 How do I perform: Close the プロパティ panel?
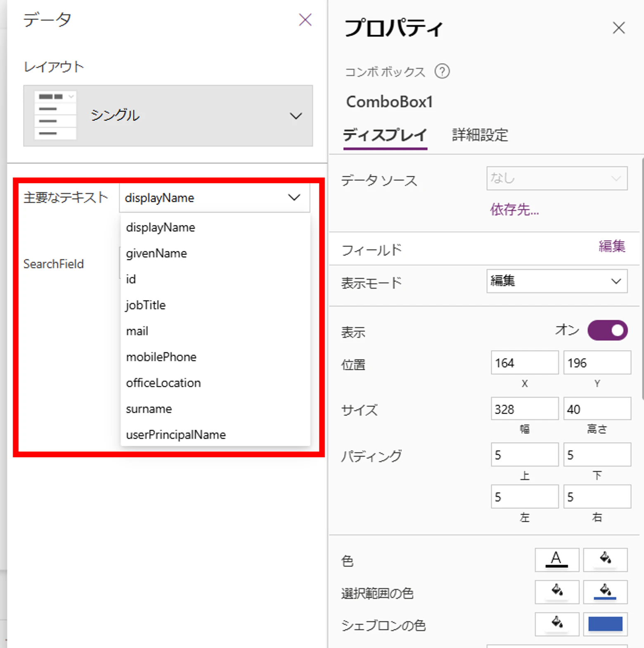tap(618, 28)
